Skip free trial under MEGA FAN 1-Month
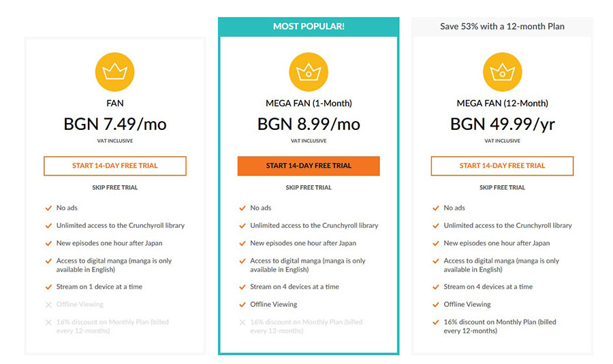Image resolution: width=613 pixels, height=364 pixels. pyautogui.click(x=309, y=188)
